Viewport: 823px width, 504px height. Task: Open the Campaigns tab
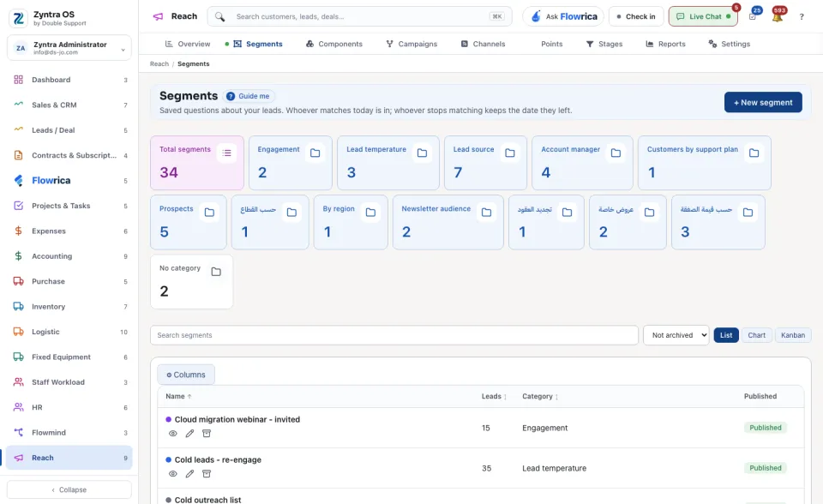coord(411,44)
